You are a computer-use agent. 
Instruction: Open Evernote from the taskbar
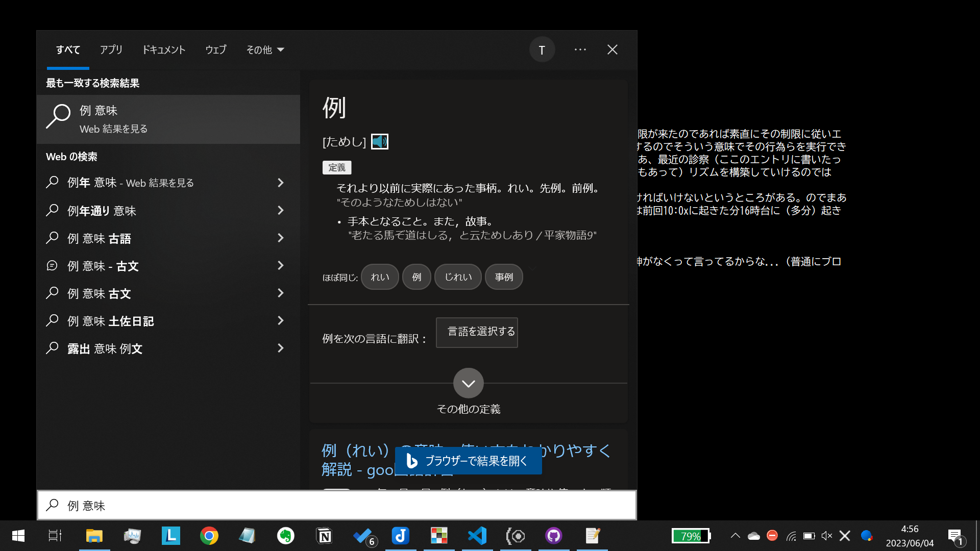(285, 536)
